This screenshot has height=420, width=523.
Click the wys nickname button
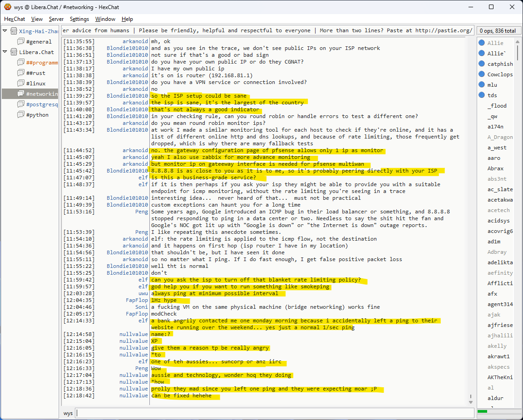pyautogui.click(x=68, y=413)
